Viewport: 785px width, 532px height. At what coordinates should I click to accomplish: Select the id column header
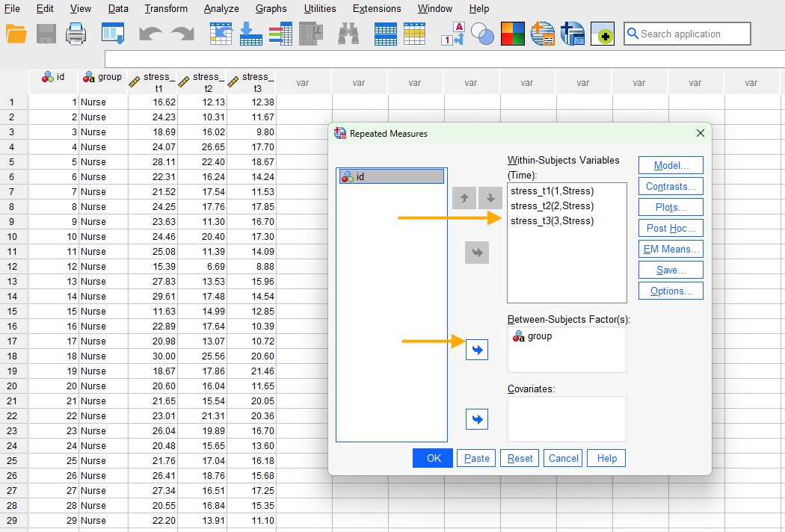(54, 82)
